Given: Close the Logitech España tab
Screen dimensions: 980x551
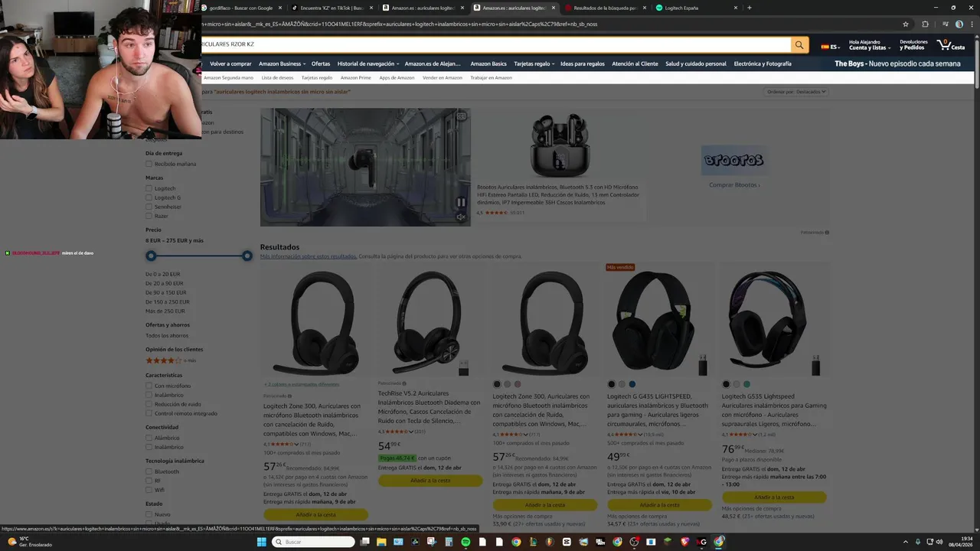Looking at the screenshot, I should tap(736, 8).
